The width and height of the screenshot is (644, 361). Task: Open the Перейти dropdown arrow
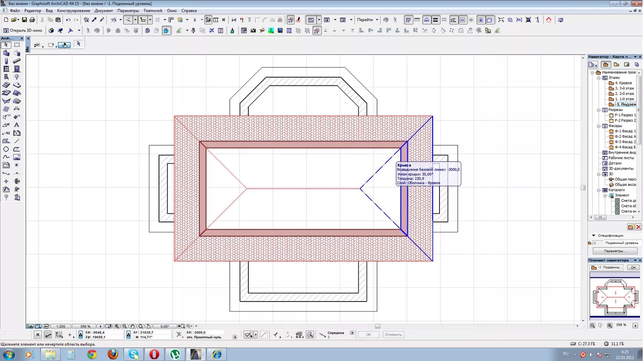377,20
